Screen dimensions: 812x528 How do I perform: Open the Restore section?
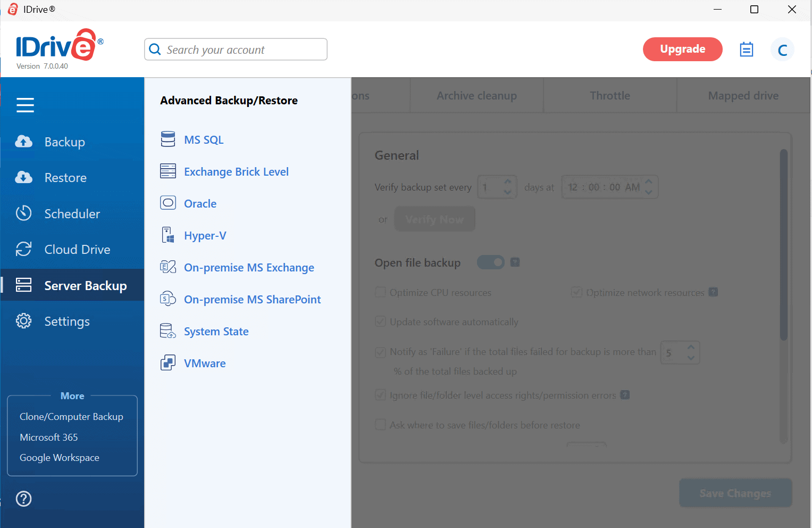[72, 177]
